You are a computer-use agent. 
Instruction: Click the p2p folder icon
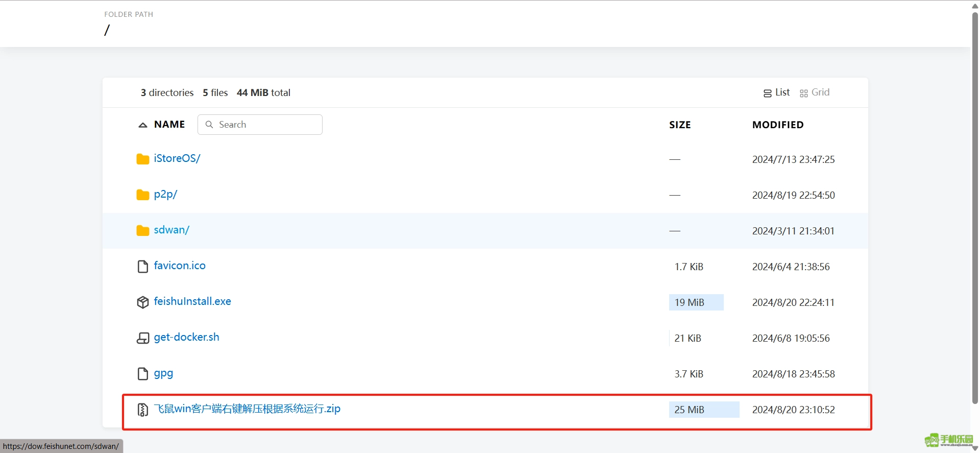pos(142,195)
